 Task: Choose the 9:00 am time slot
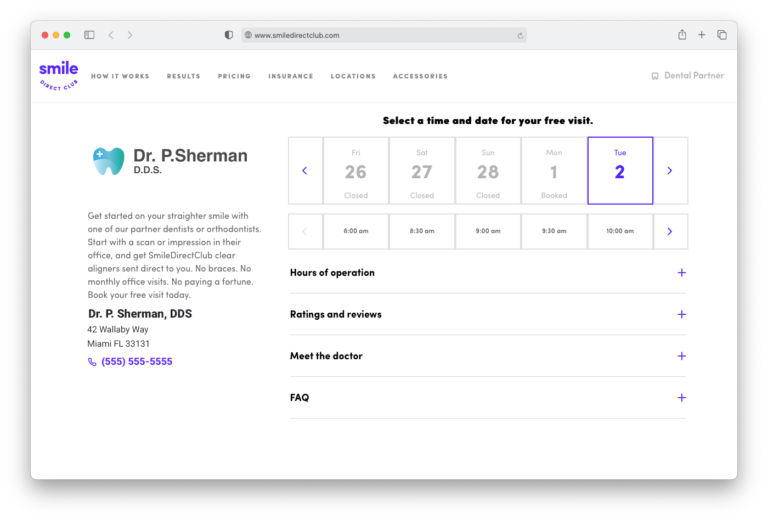tap(488, 231)
